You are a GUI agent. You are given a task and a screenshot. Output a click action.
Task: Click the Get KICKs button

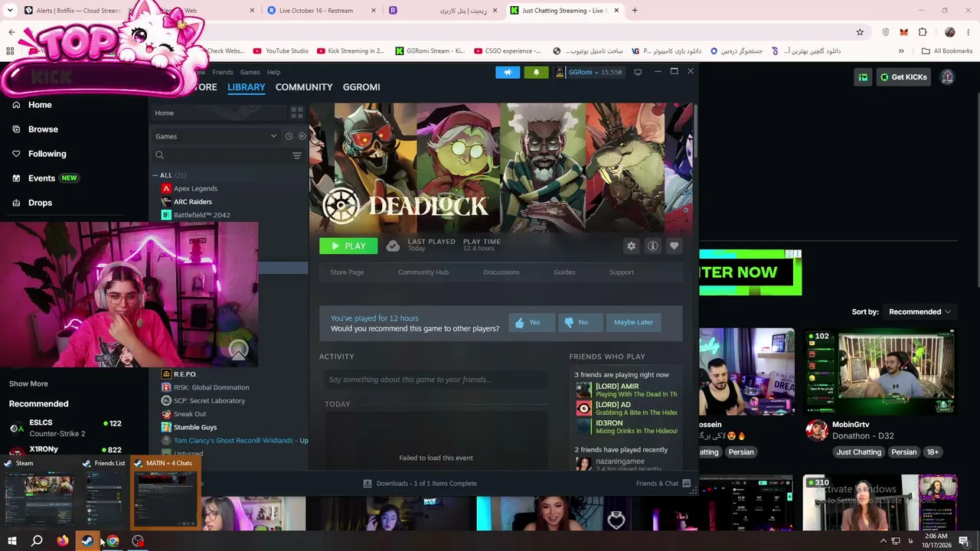903,77
